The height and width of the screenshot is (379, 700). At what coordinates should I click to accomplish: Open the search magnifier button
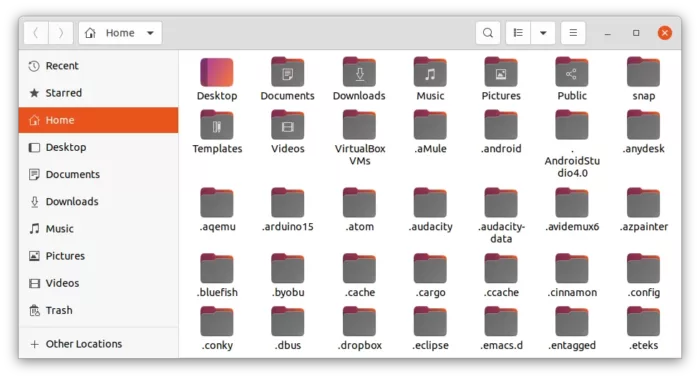coord(488,33)
